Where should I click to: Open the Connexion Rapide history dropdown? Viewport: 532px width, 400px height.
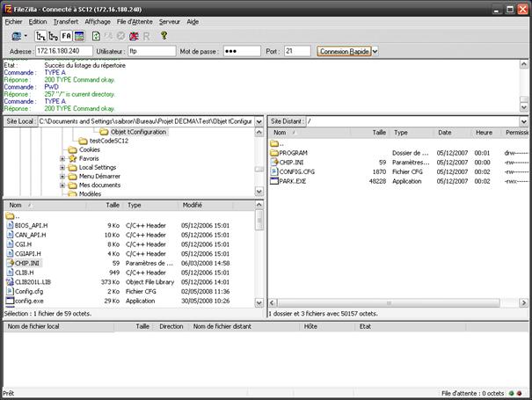[x=375, y=51]
